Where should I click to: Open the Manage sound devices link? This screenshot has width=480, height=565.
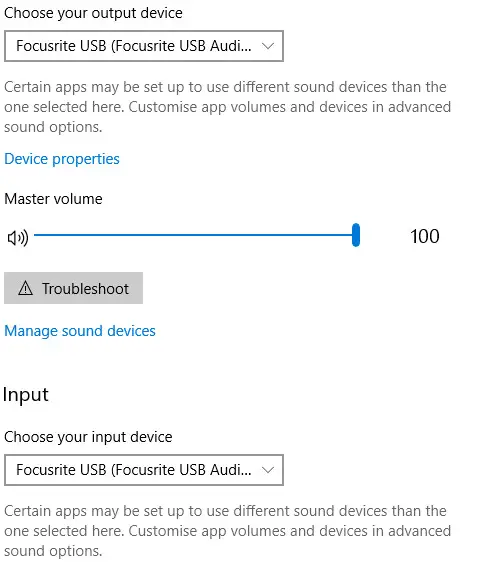pos(80,331)
